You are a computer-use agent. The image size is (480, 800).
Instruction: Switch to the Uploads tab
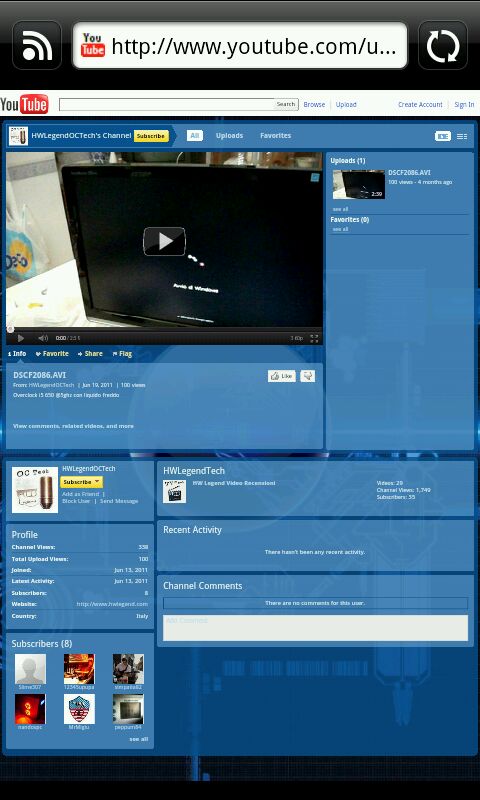tap(229, 136)
